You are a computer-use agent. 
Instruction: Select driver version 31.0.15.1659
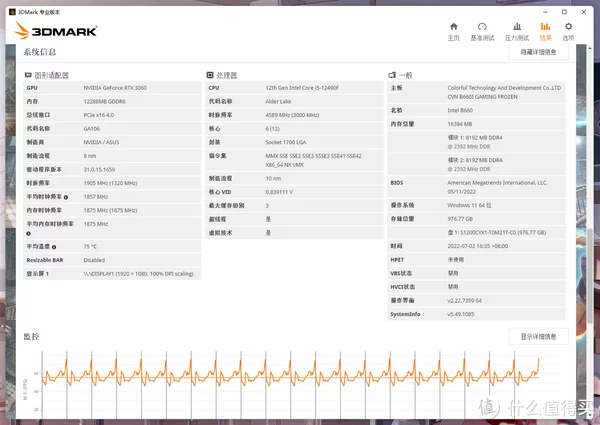(x=99, y=169)
